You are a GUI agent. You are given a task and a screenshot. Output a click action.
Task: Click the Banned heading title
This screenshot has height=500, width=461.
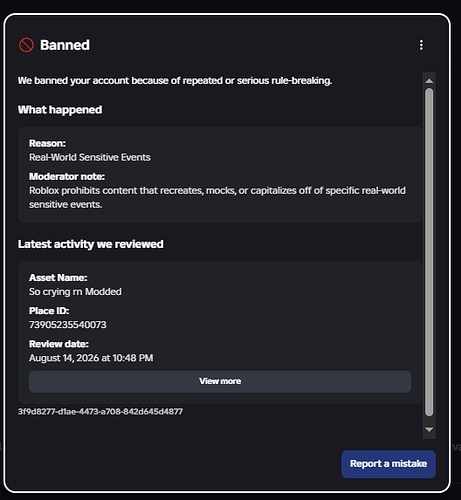65,45
